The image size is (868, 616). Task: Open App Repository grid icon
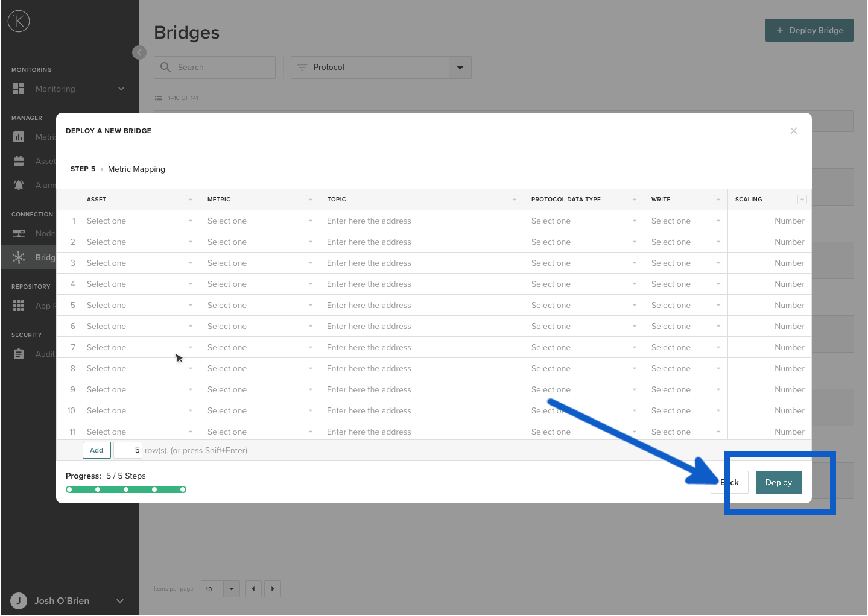[18, 306]
